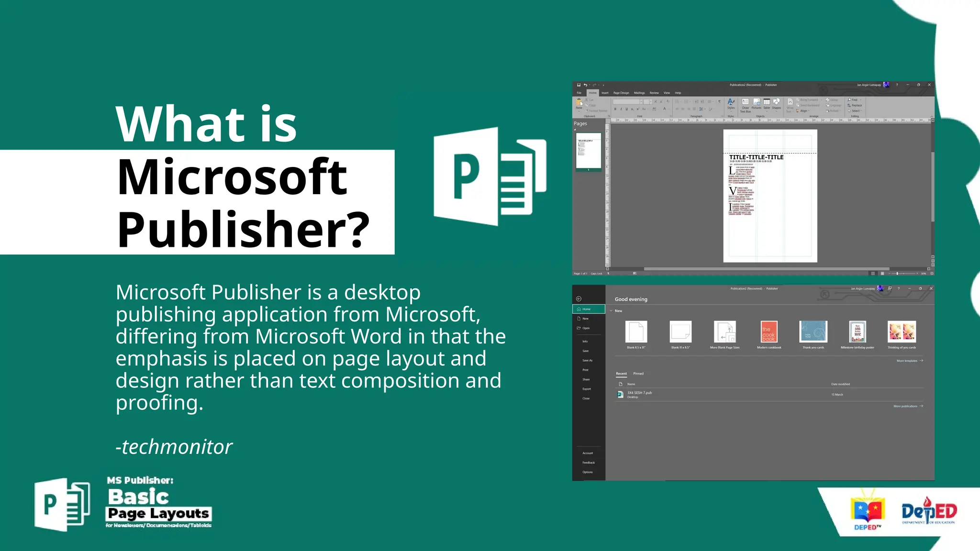Click the horizontal scrollbar below the Publisher page
Screen dimensions: 980x551
(767, 269)
